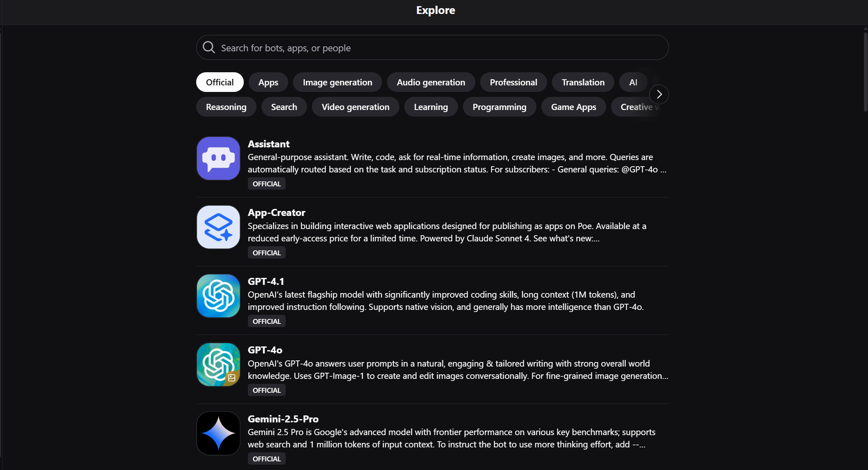Open the Assistant bot title link
Screen dimensions: 868x470
[269, 144]
